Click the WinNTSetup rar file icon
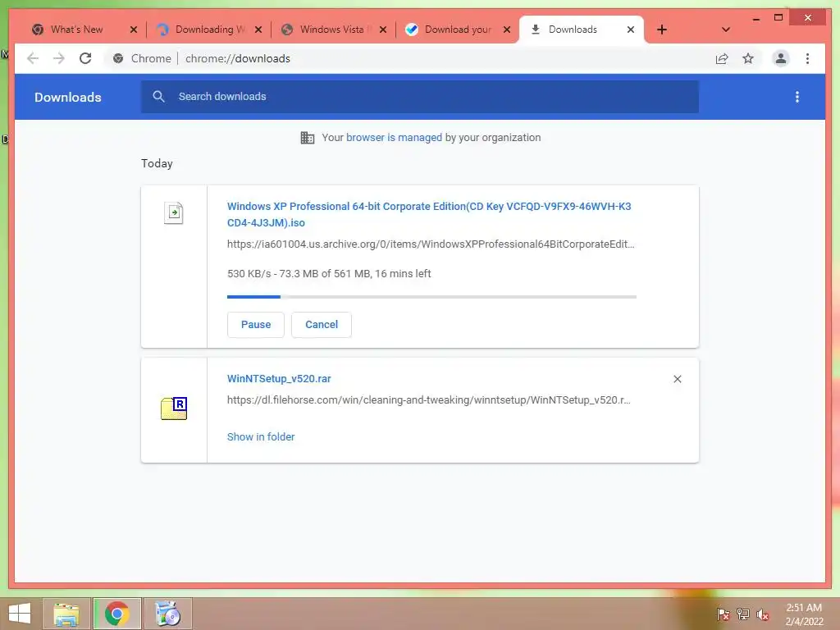Viewport: 840px width, 630px height. [x=174, y=409]
